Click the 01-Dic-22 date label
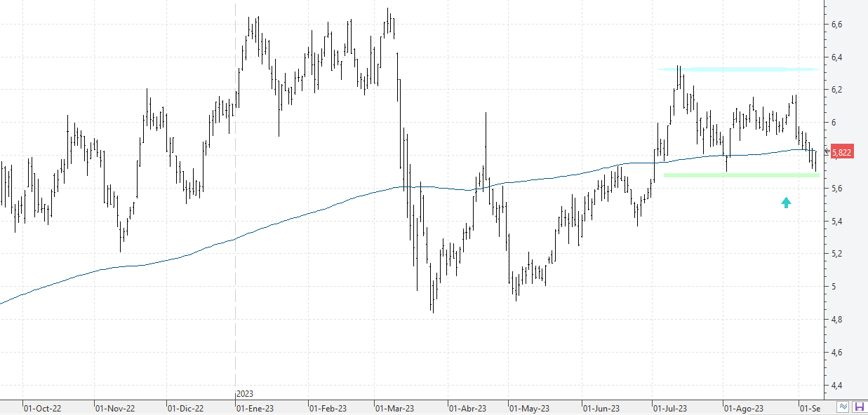The height and width of the screenshot is (415, 868). 186,408
